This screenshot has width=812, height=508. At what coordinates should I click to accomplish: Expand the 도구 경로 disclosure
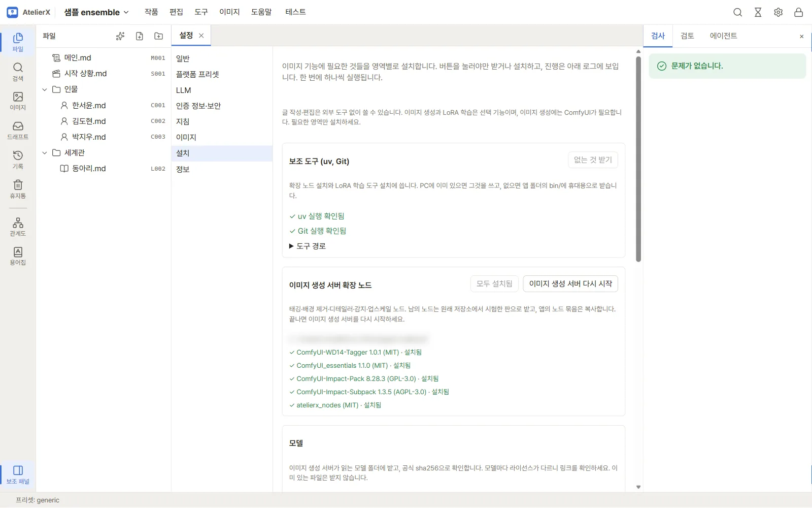tap(308, 246)
